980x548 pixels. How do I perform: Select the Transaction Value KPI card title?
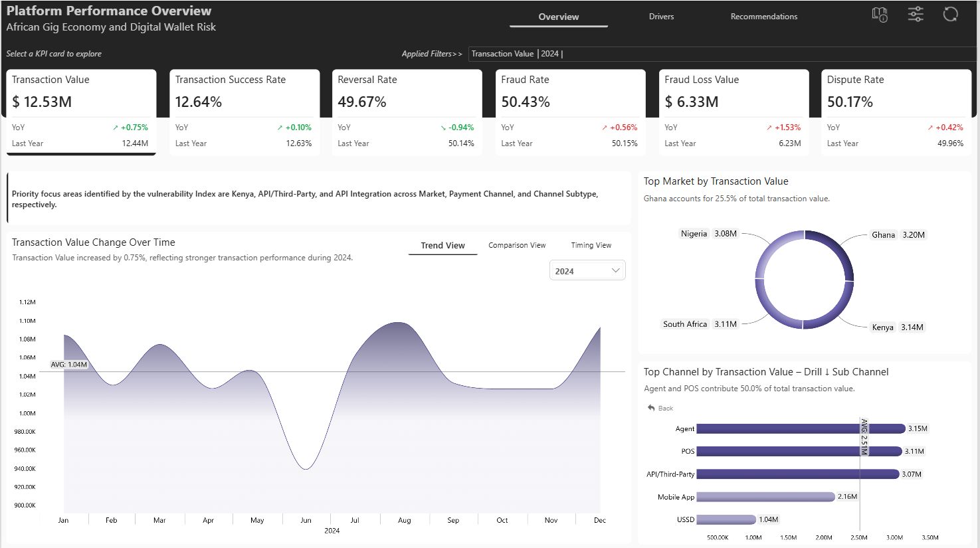[50, 80]
